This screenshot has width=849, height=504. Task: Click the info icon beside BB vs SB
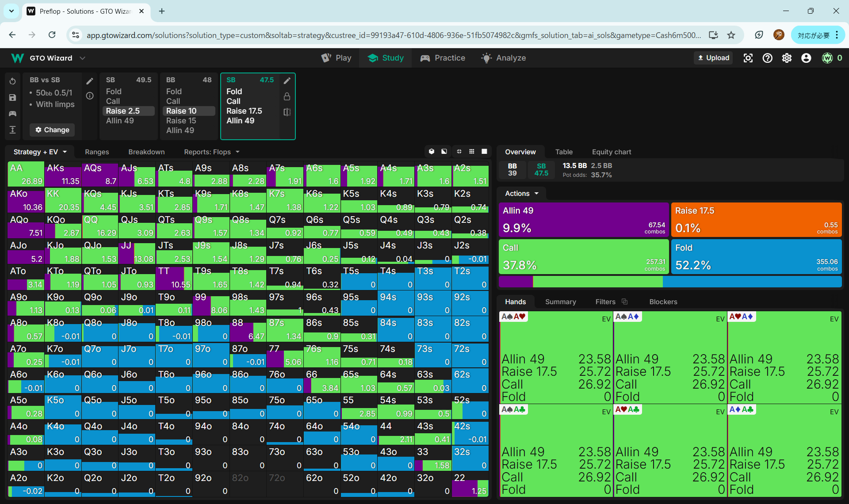tap(90, 96)
